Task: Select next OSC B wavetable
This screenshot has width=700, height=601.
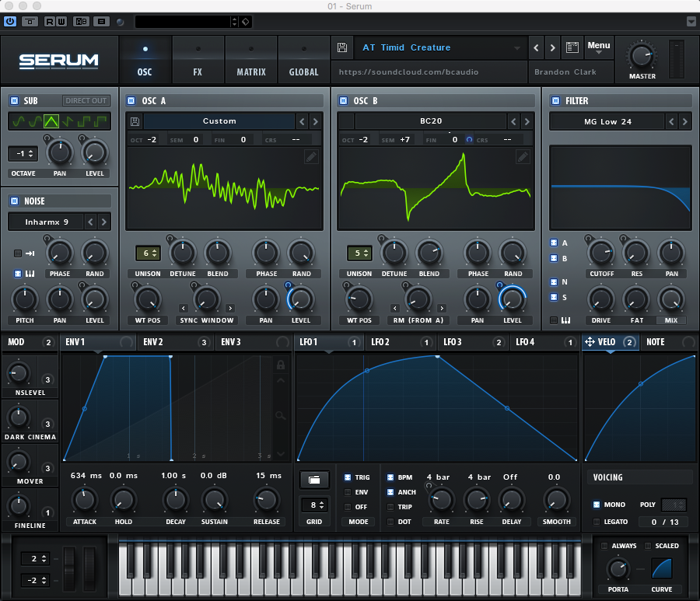Action: click(x=527, y=121)
